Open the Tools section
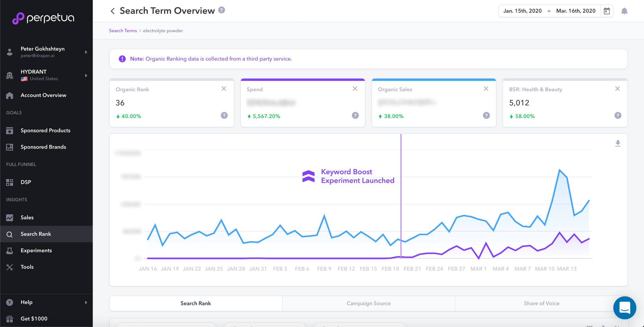Viewport: 644px width, 327px height. (26, 267)
